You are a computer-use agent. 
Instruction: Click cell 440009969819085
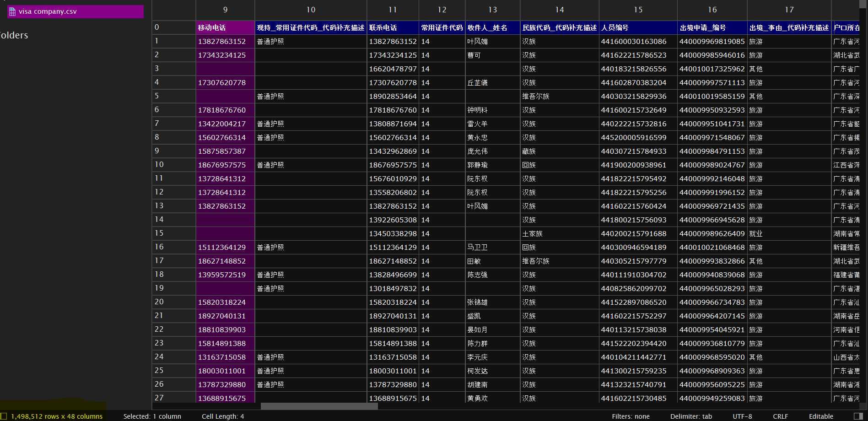[712, 41]
